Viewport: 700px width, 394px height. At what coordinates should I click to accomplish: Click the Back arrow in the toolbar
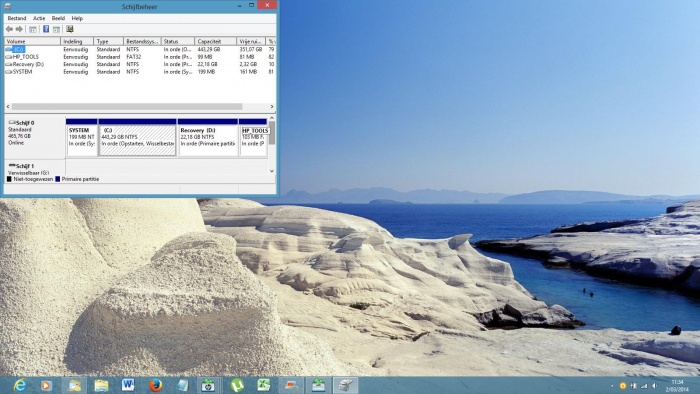[x=9, y=29]
